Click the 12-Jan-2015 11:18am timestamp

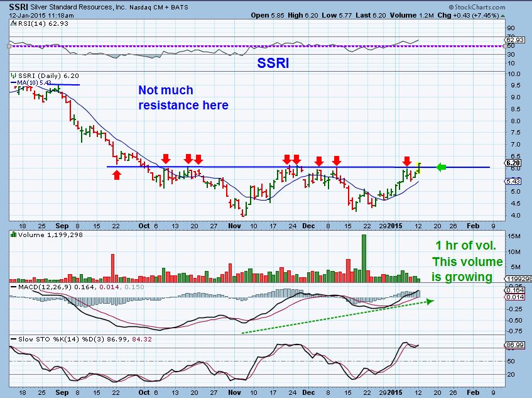click(41, 15)
